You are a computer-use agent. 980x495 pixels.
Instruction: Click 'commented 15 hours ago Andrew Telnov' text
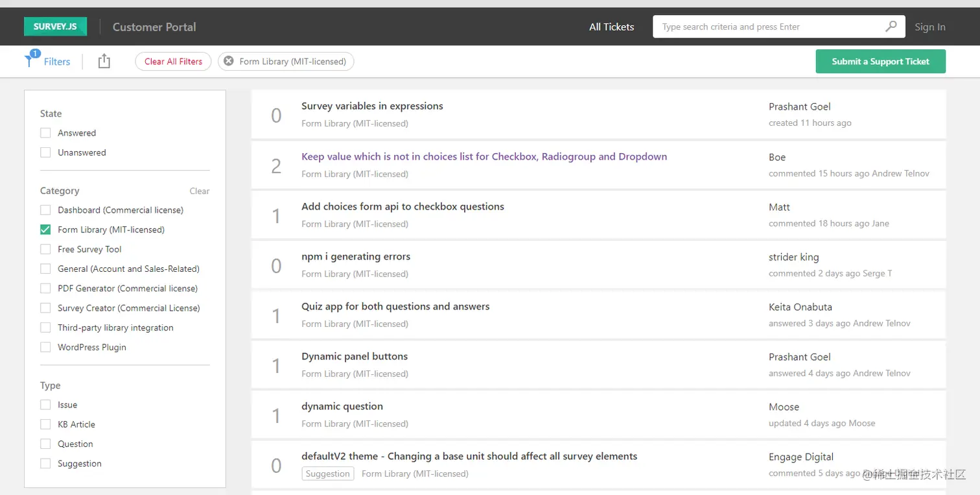(849, 173)
